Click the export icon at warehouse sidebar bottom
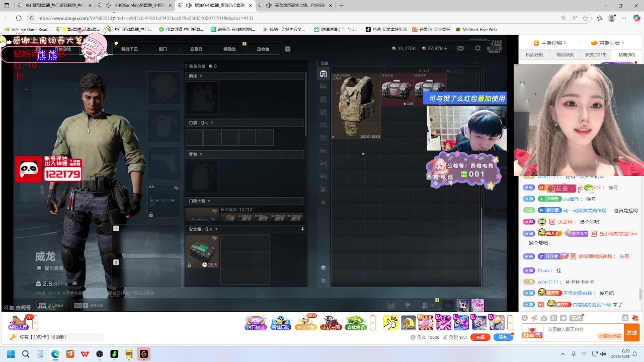644x362 pixels. (x=324, y=281)
